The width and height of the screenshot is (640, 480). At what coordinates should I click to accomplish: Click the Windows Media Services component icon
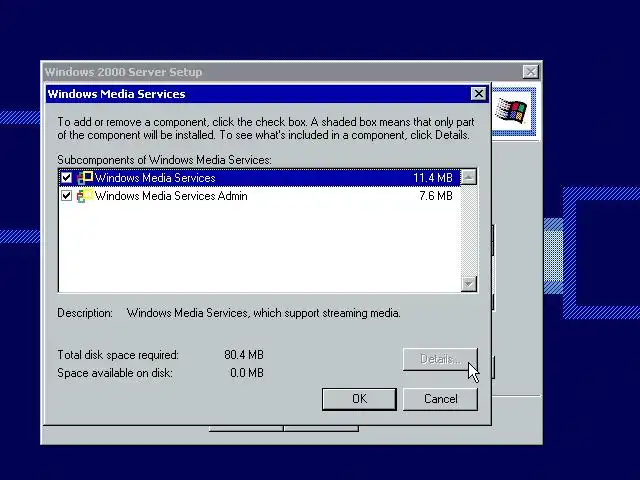[x=85, y=178]
